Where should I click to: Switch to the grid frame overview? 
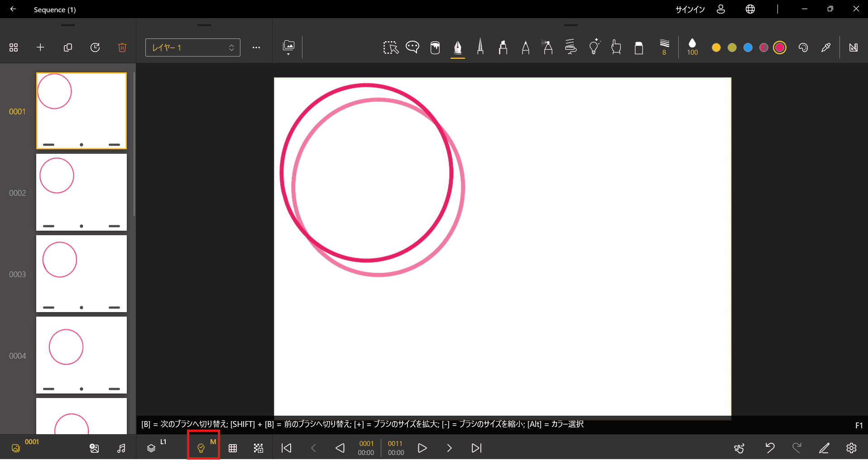click(x=14, y=47)
